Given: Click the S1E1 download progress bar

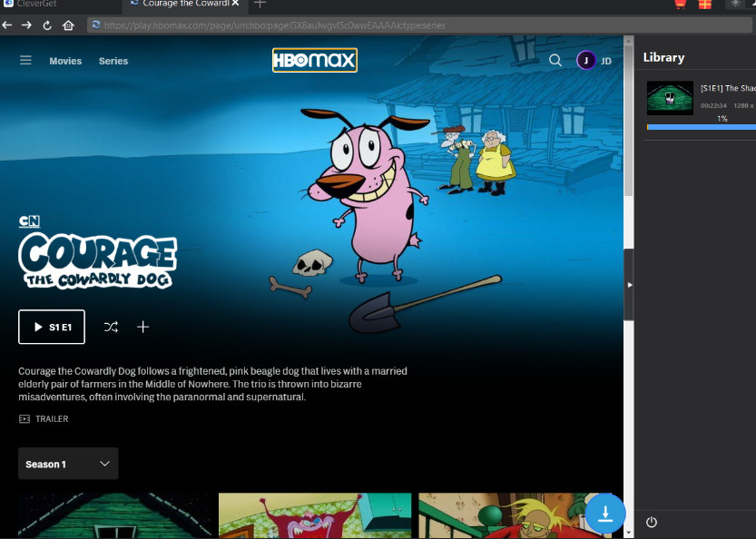Looking at the screenshot, I should [701, 127].
